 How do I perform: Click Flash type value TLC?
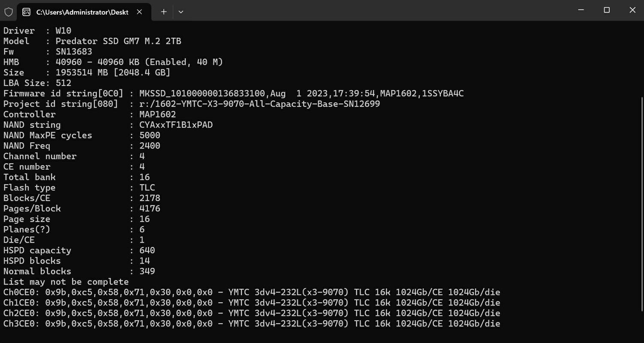(147, 188)
